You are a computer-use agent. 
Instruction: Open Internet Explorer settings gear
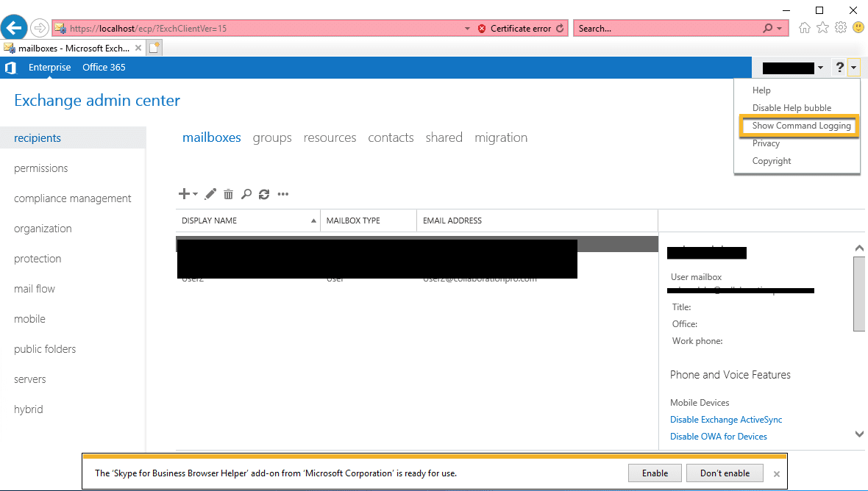[840, 27]
